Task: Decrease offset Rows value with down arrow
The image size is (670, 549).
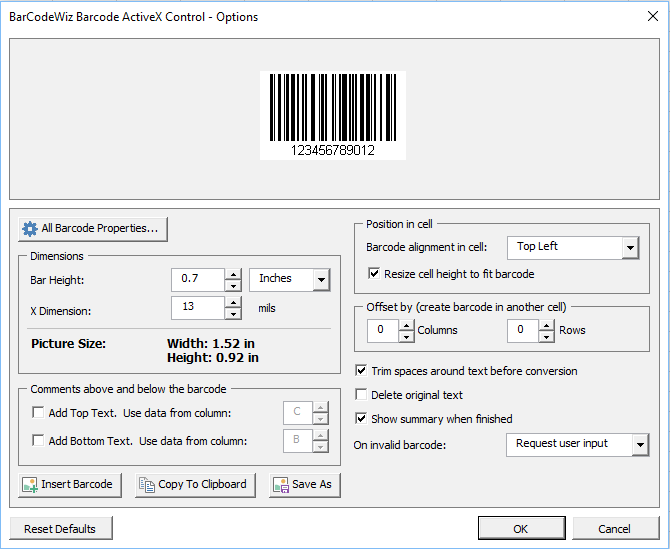Action: [547, 337]
